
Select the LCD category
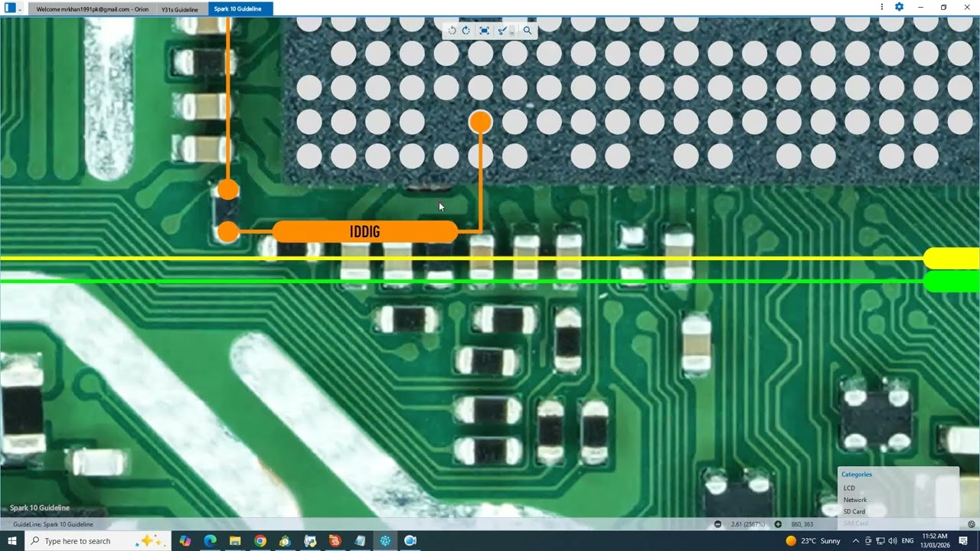click(x=849, y=488)
